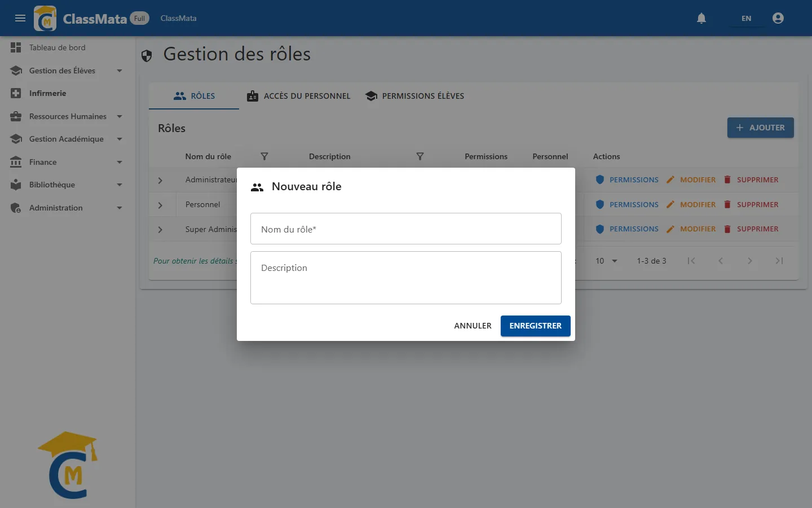
Task: Go to the previous page of roles
Action: 721,261
